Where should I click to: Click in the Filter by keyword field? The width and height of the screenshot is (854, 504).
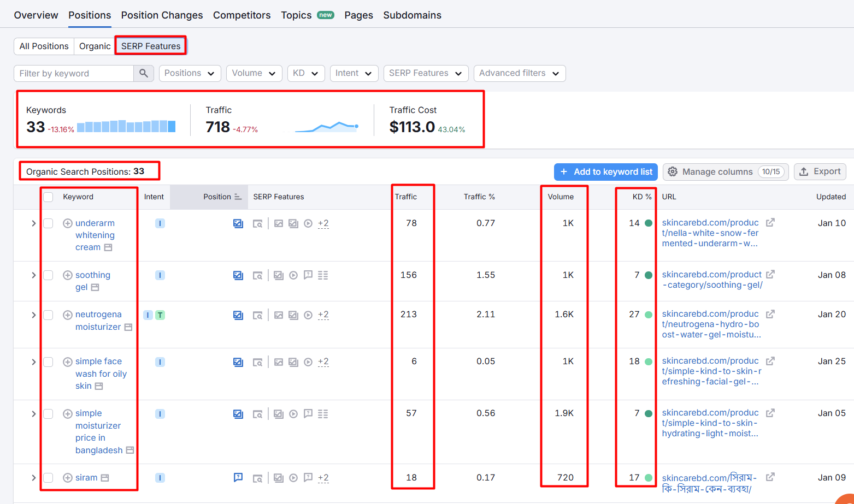[x=74, y=73]
